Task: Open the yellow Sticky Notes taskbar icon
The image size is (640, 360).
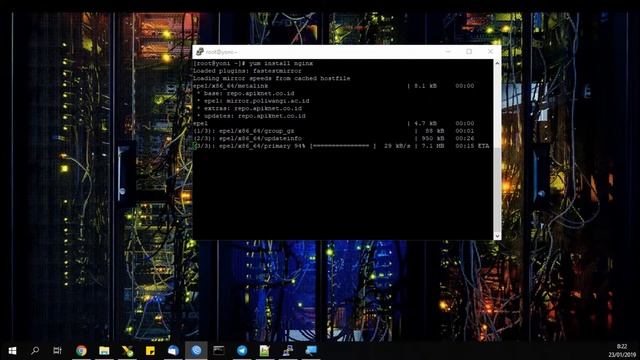Action: [150, 351]
